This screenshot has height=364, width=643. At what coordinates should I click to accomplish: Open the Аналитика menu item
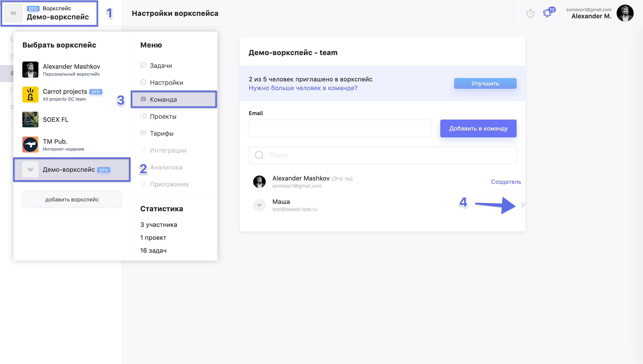(174, 167)
